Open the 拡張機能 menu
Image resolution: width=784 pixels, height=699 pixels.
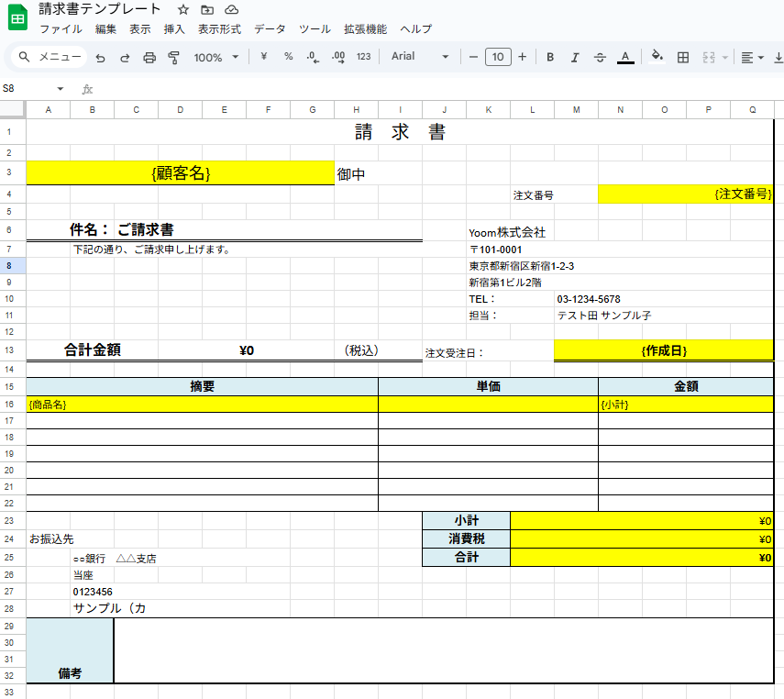(365, 29)
